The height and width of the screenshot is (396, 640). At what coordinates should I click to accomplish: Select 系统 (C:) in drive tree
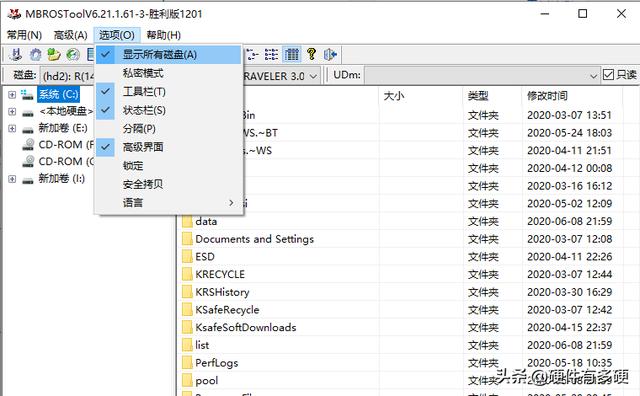(58, 95)
